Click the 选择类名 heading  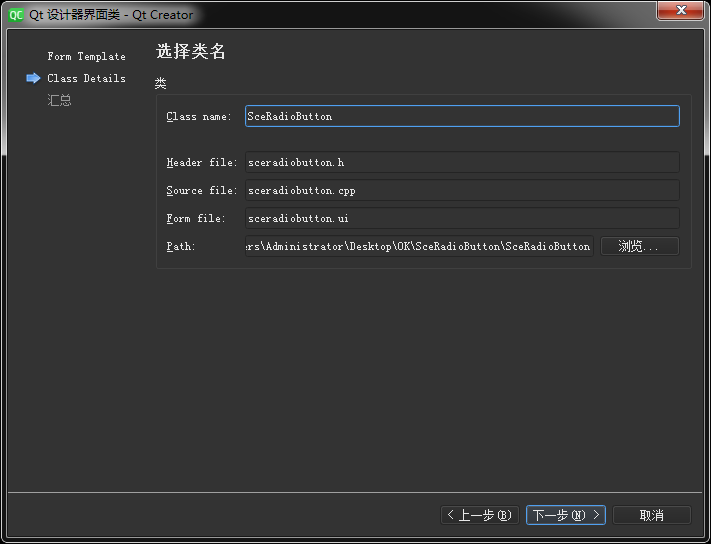coord(190,52)
